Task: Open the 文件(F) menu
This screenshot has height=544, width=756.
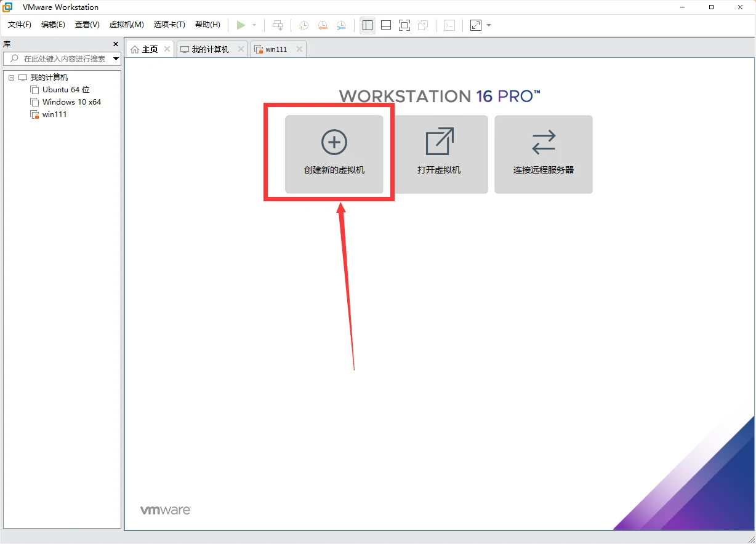Action: pyautogui.click(x=19, y=25)
